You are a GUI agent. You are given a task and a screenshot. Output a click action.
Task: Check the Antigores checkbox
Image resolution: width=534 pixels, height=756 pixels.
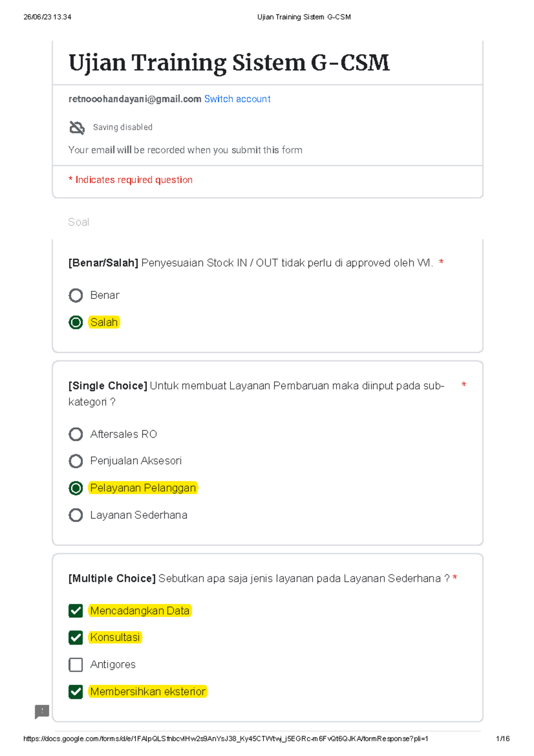point(76,665)
